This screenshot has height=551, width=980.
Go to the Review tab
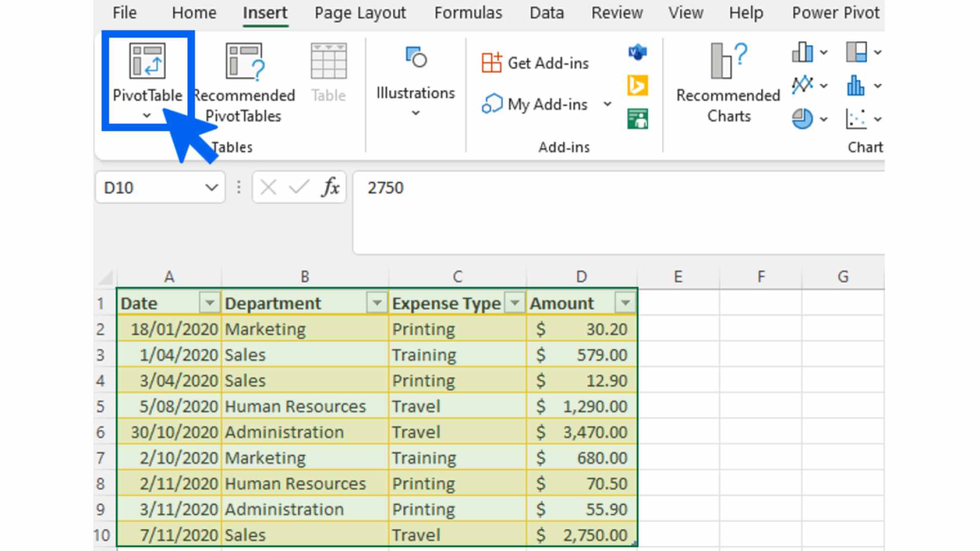point(617,13)
